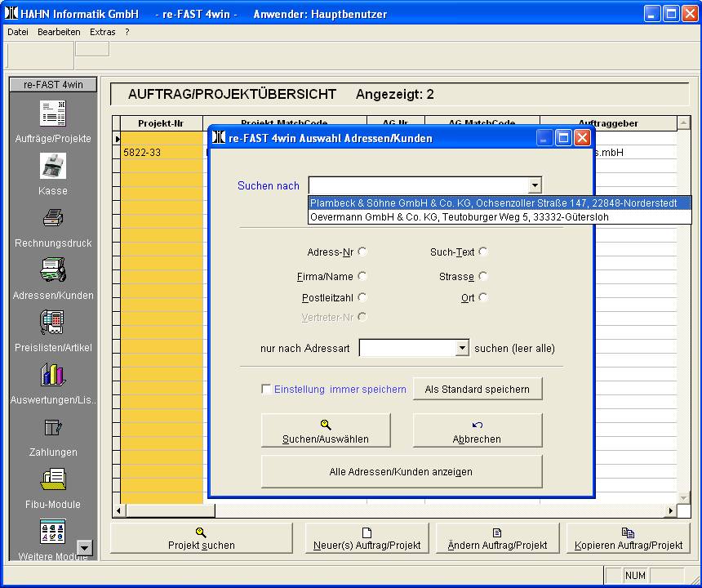702x588 pixels.
Task: Open the ? help menu
Action: 127,32
